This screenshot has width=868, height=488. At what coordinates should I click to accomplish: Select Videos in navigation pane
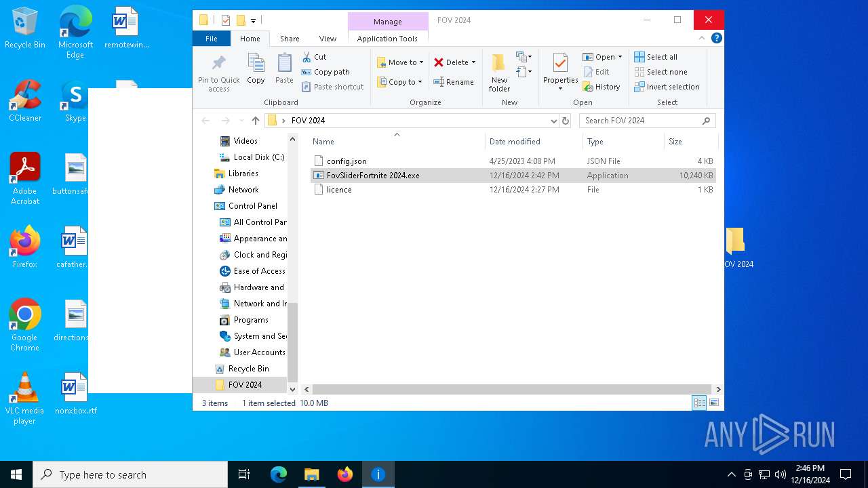point(245,141)
